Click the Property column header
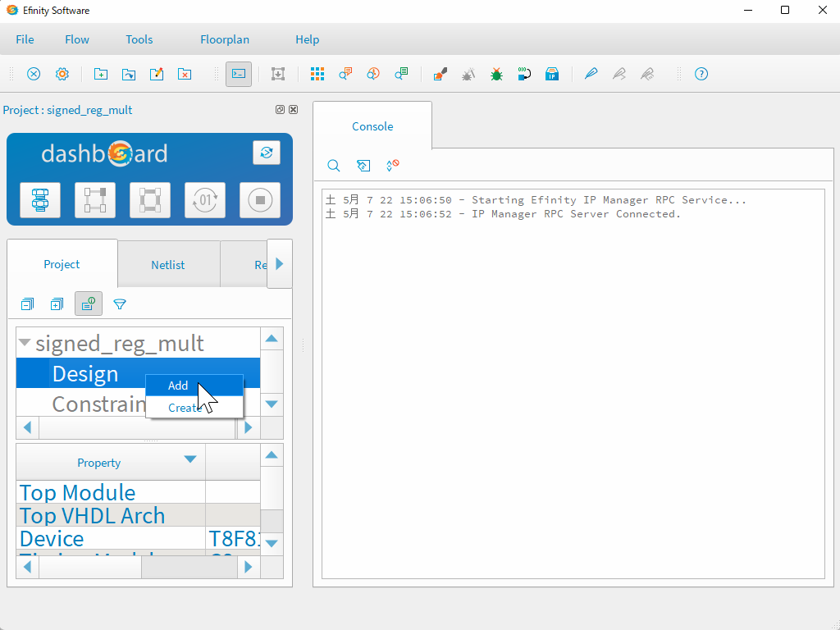Screen dimensions: 840x630 pos(111,462)
